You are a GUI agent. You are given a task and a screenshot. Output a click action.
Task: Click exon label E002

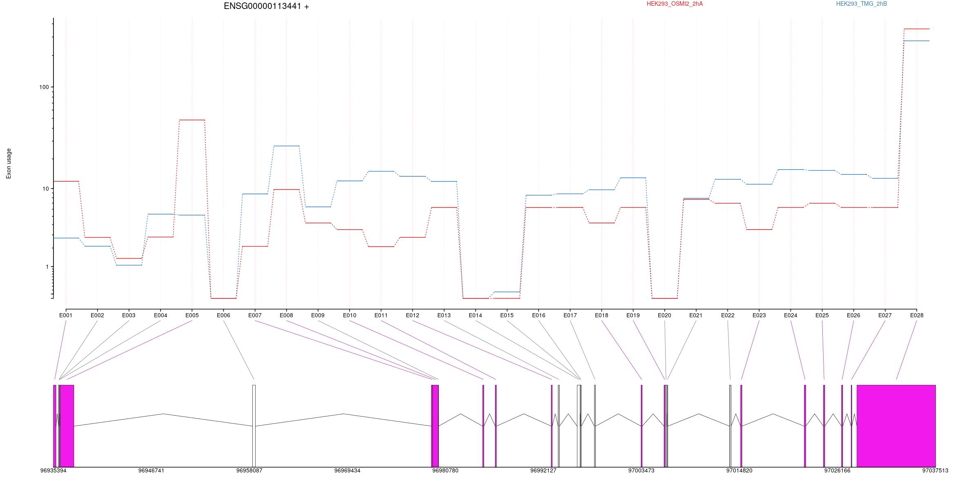click(x=97, y=315)
